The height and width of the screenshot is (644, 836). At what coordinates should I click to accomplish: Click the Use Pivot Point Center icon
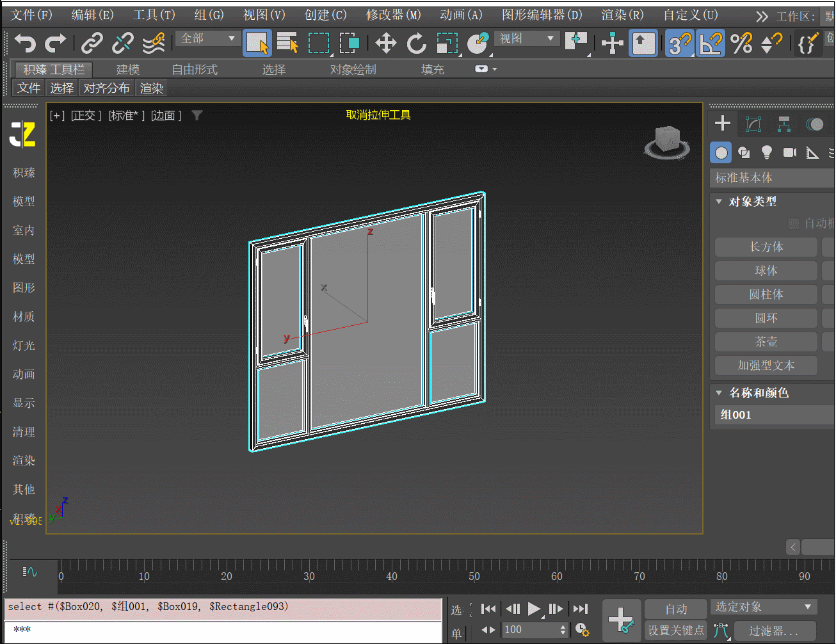click(x=576, y=42)
